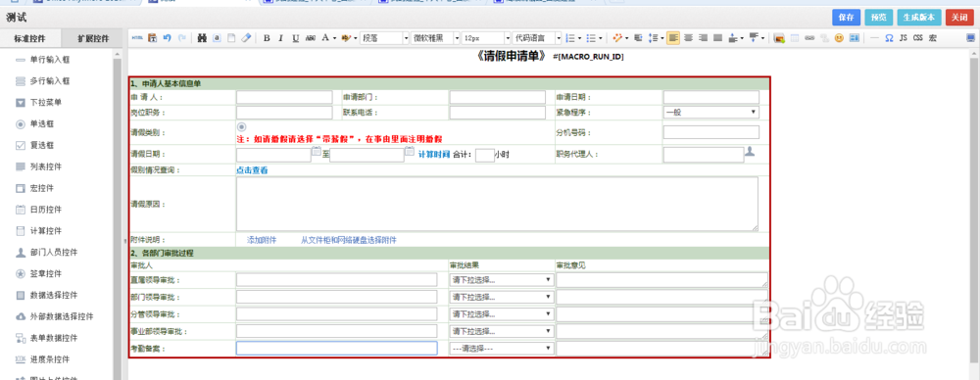Click the redo arrow icon
This screenshot has width=980, height=380.
(182, 38)
